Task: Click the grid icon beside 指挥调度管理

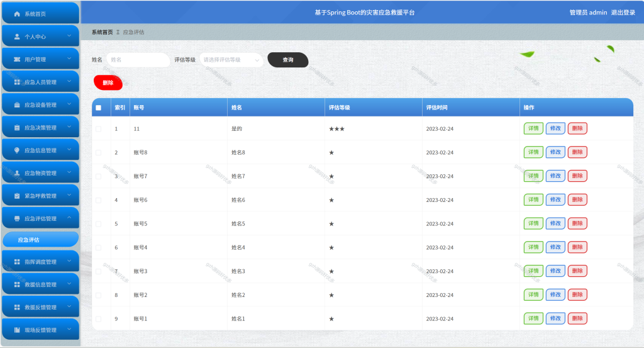Action: (x=17, y=262)
